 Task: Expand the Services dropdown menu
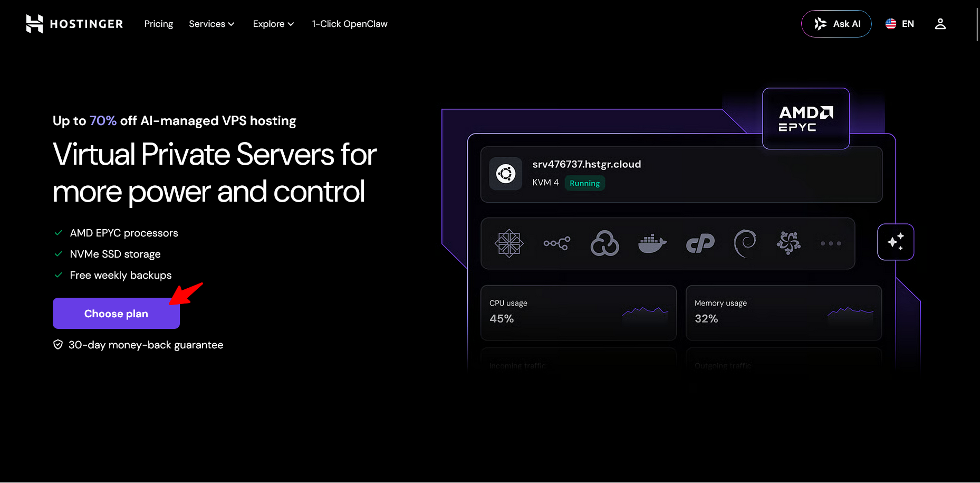tap(212, 24)
